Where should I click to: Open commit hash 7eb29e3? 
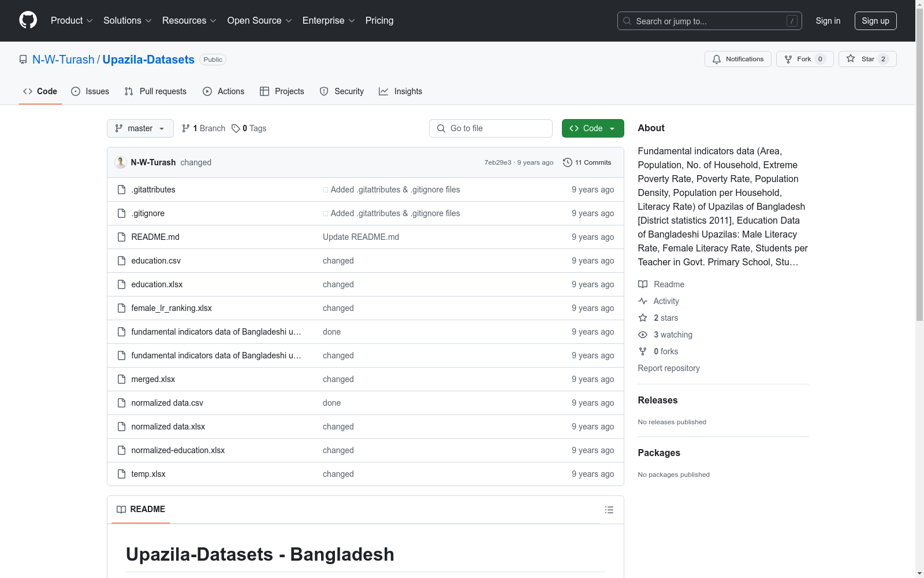point(498,162)
